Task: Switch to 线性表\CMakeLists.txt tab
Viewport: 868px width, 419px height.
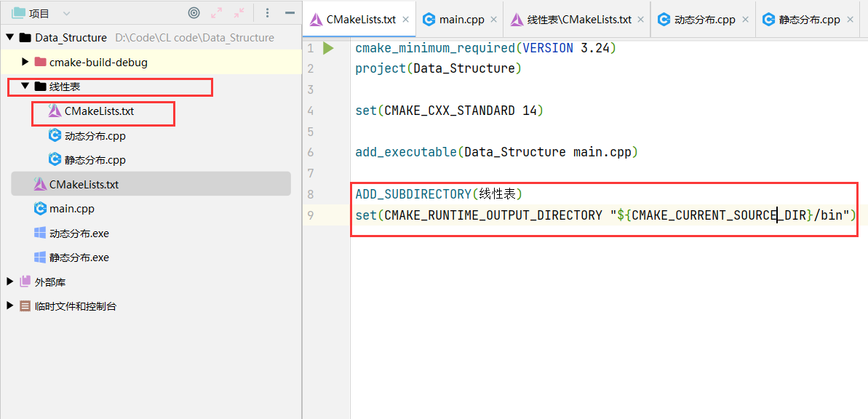Action: coord(578,20)
